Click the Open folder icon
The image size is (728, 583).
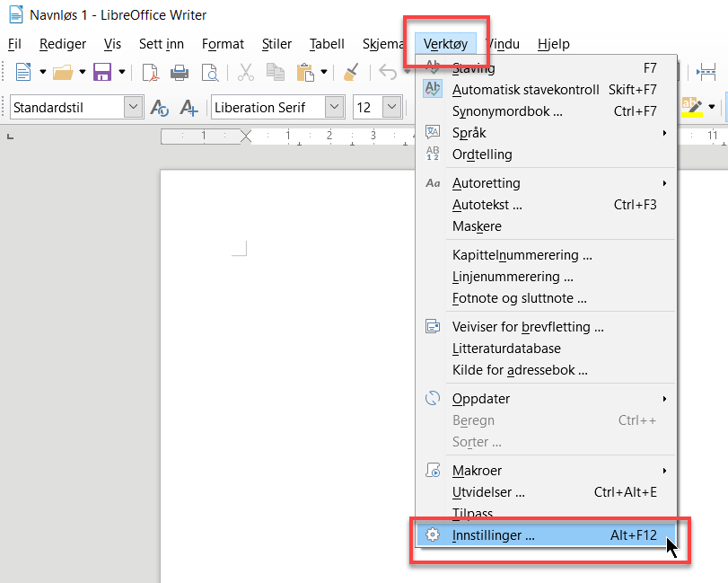62,72
